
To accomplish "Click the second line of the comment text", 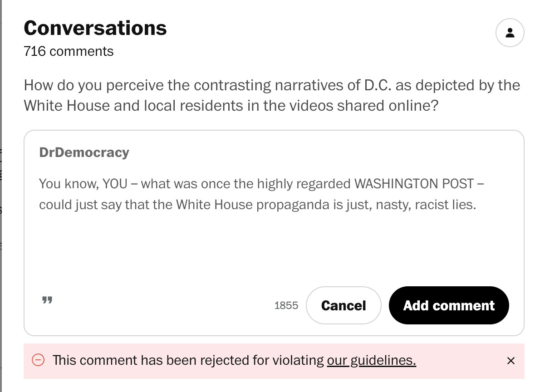I will click(x=257, y=205).
